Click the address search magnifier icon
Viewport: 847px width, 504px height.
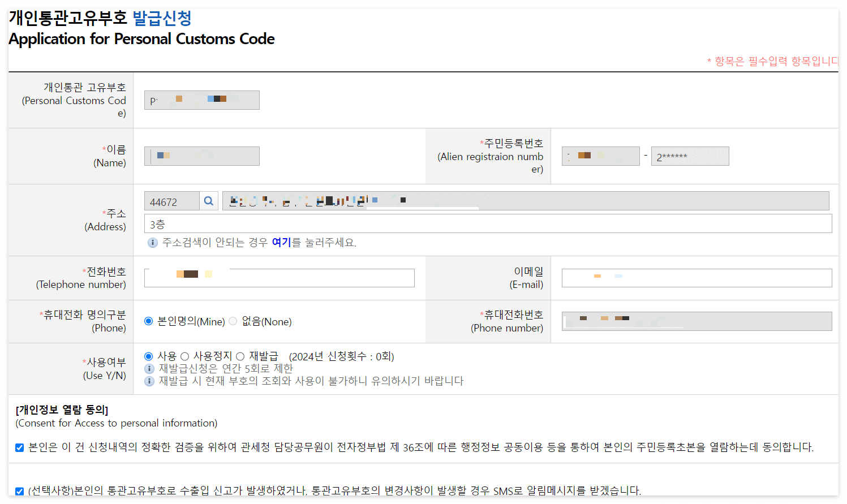pyautogui.click(x=209, y=201)
